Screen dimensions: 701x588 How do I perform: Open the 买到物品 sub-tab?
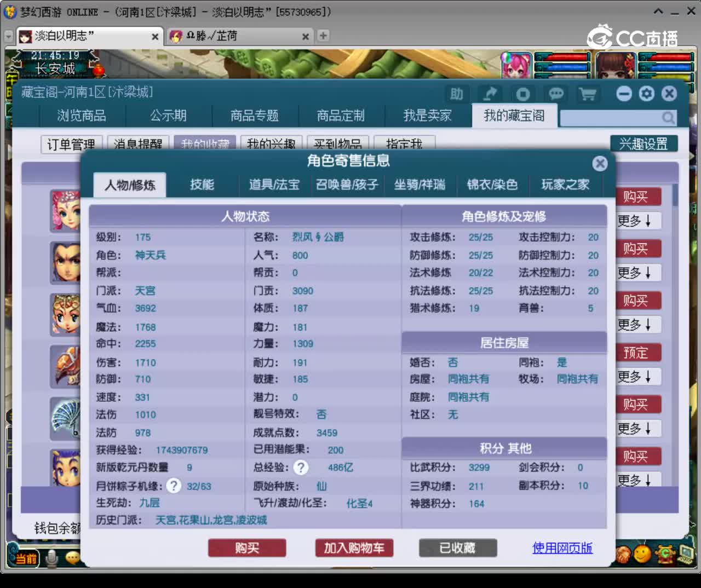coord(338,143)
